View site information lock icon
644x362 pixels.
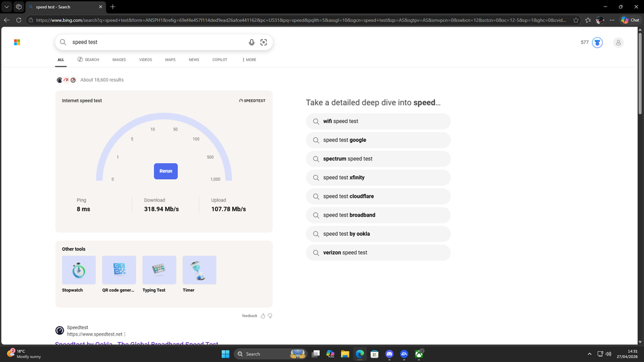pos(31,20)
